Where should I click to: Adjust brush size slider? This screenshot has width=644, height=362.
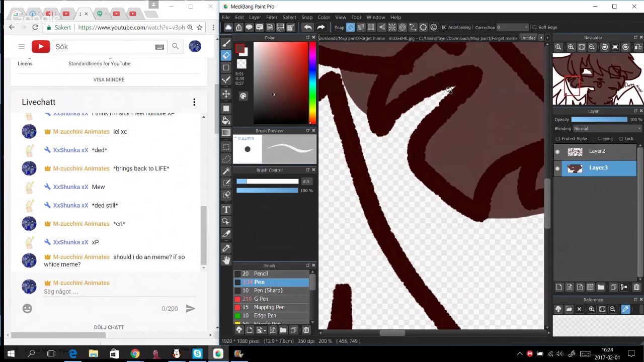click(268, 182)
